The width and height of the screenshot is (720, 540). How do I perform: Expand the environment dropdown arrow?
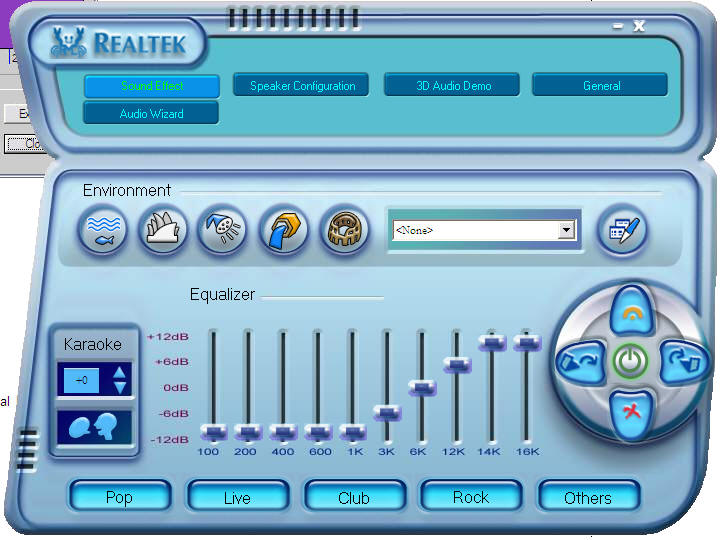(x=566, y=230)
